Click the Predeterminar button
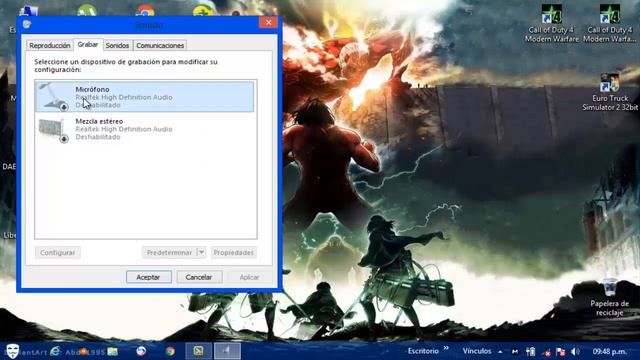Image resolution: width=640 pixels, height=360 pixels. click(x=169, y=252)
